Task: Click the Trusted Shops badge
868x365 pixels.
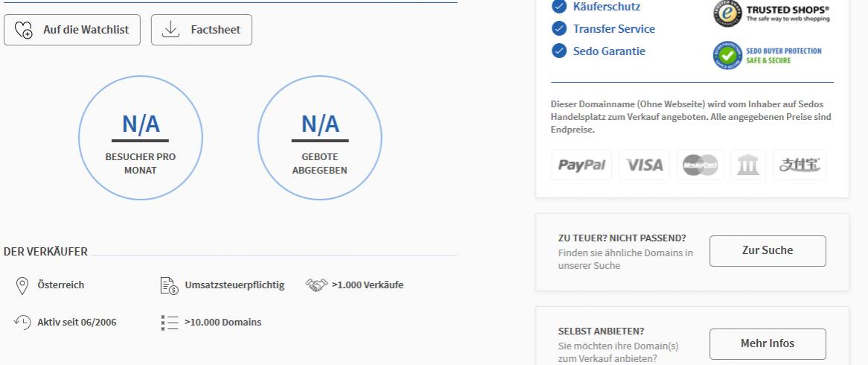Action: pyautogui.click(x=771, y=13)
